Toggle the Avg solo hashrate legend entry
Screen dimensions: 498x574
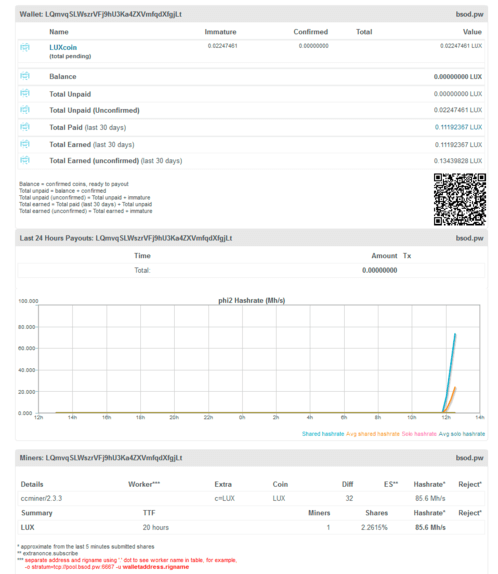[x=462, y=434]
